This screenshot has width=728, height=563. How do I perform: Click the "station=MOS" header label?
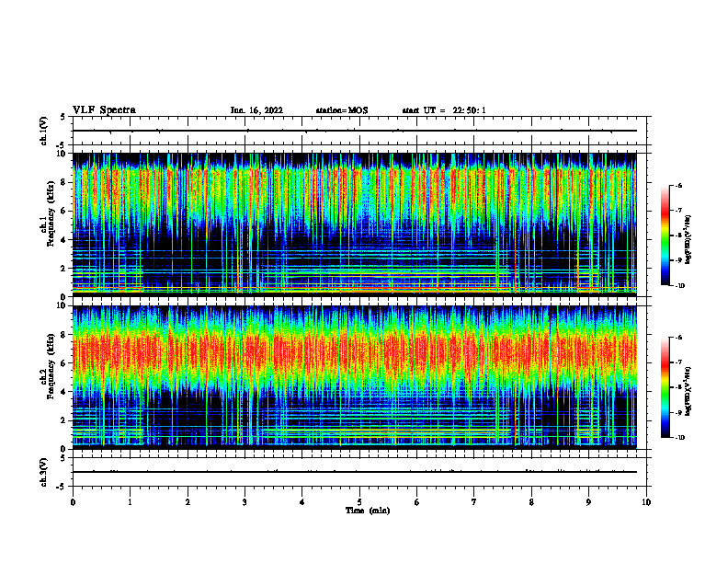click(x=342, y=110)
